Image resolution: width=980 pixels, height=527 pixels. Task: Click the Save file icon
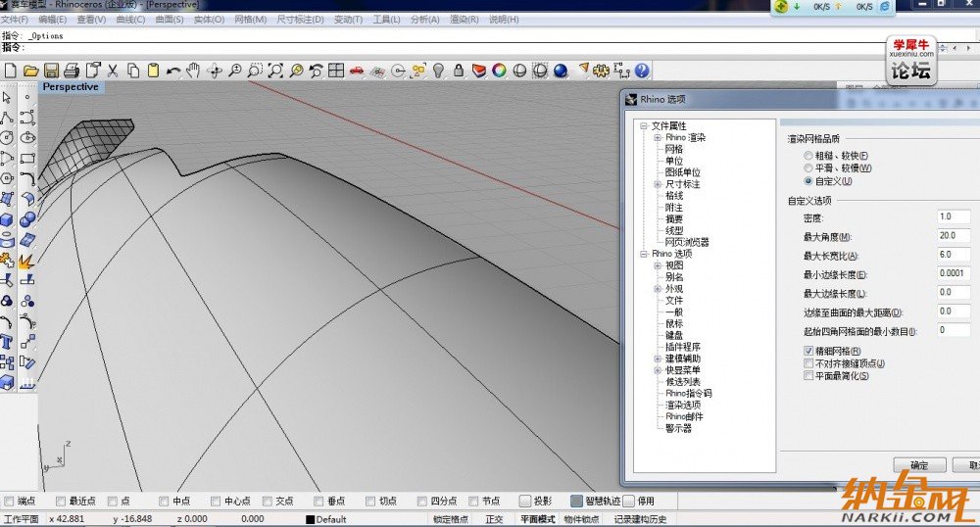pyautogui.click(x=52, y=71)
